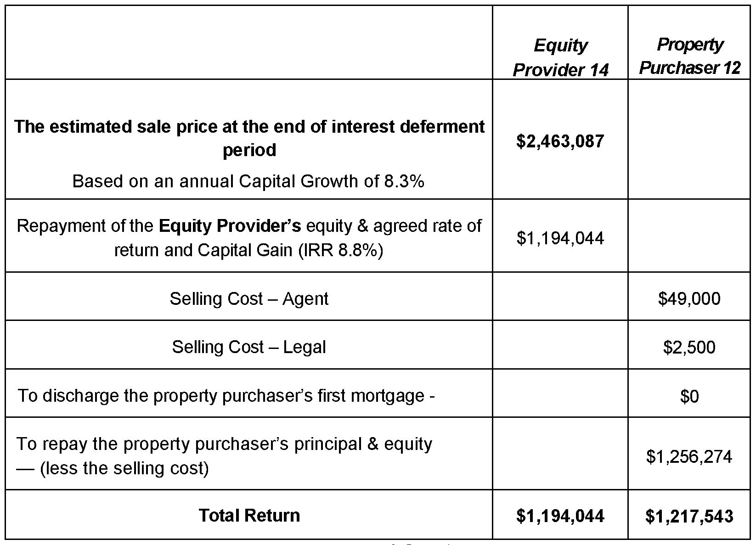
Task: Click the Equity Provider 14 column header
Action: click(560, 57)
